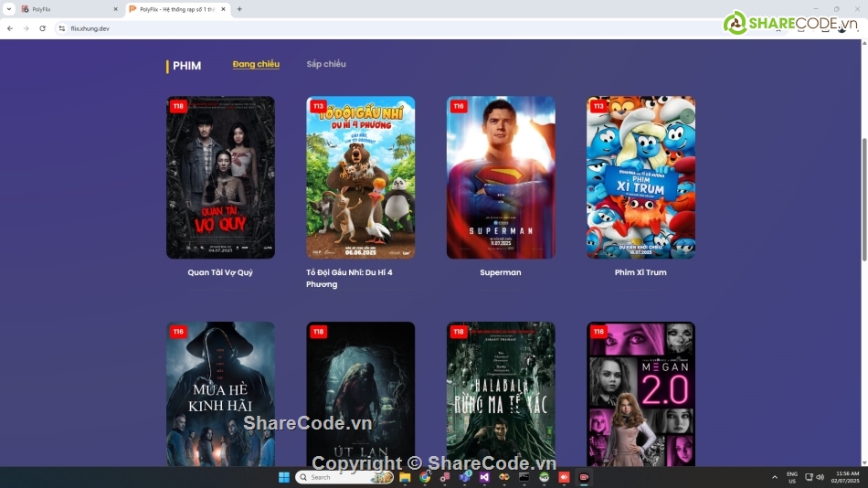Open Visual Studio from the taskbar

point(484,477)
